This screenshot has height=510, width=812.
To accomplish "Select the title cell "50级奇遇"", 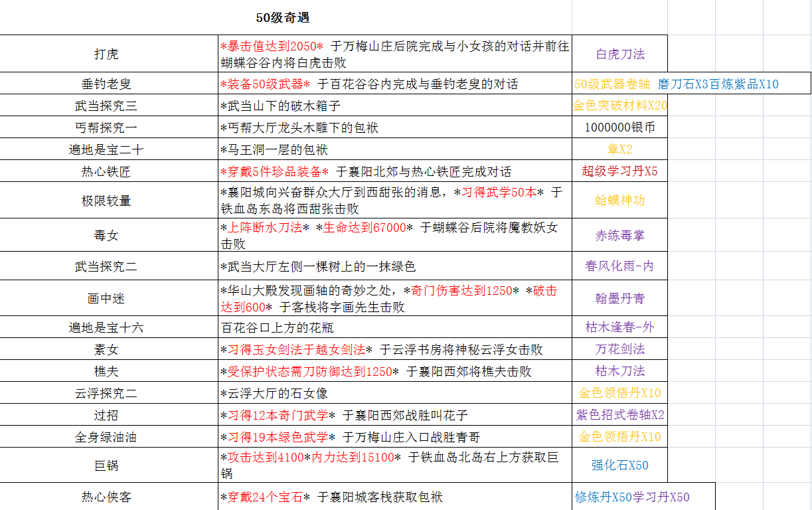I will [283, 17].
